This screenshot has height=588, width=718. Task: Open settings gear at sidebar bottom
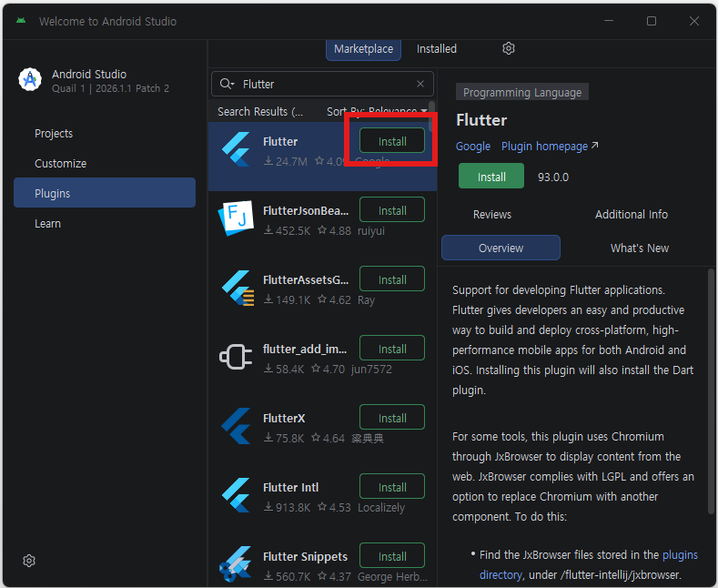29,561
